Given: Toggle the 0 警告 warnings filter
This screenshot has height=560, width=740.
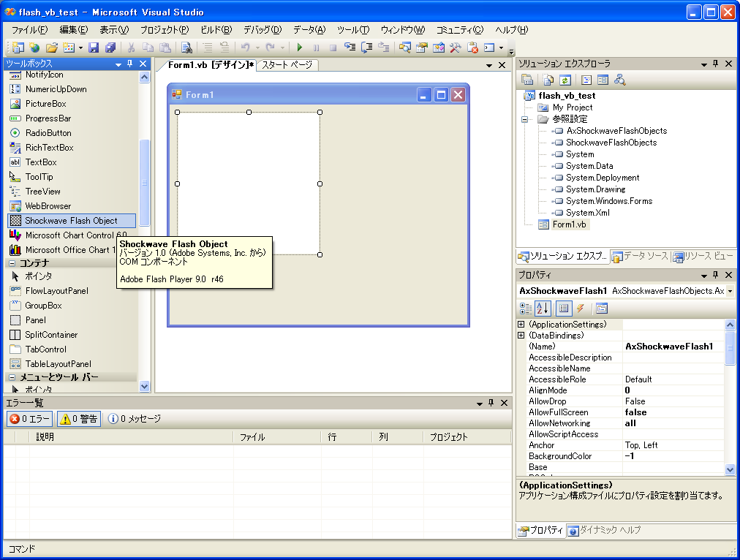Looking at the screenshot, I should tap(79, 419).
